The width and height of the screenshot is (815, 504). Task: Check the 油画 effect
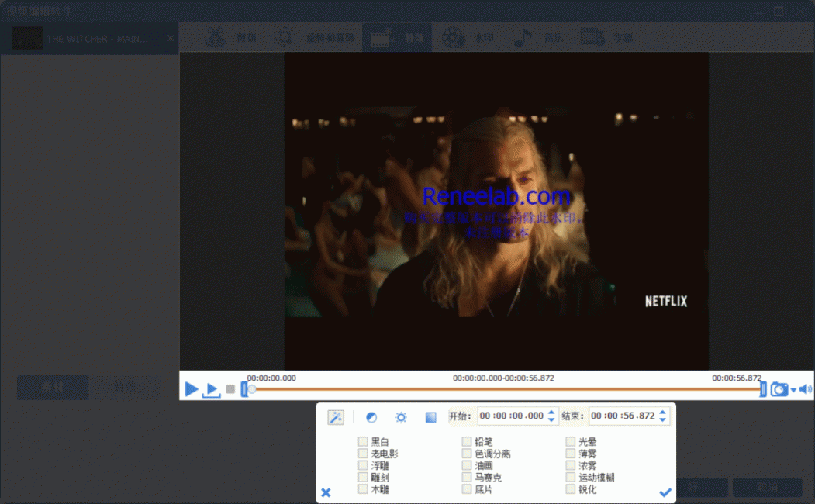467,465
